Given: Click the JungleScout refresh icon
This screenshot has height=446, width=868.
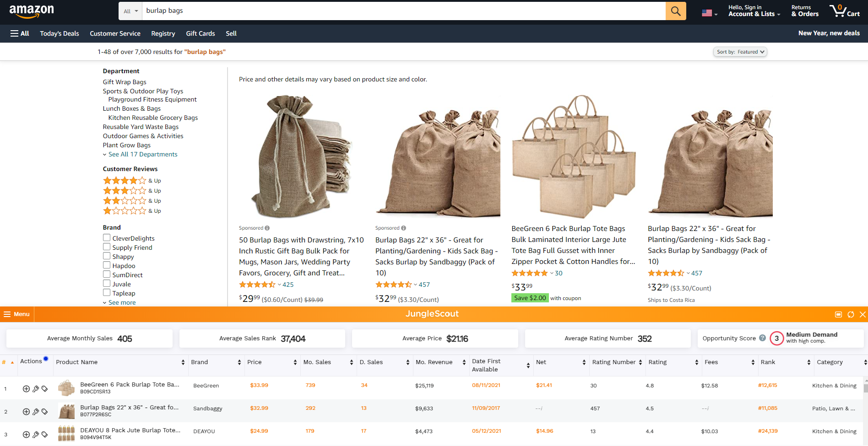Looking at the screenshot, I should [851, 314].
